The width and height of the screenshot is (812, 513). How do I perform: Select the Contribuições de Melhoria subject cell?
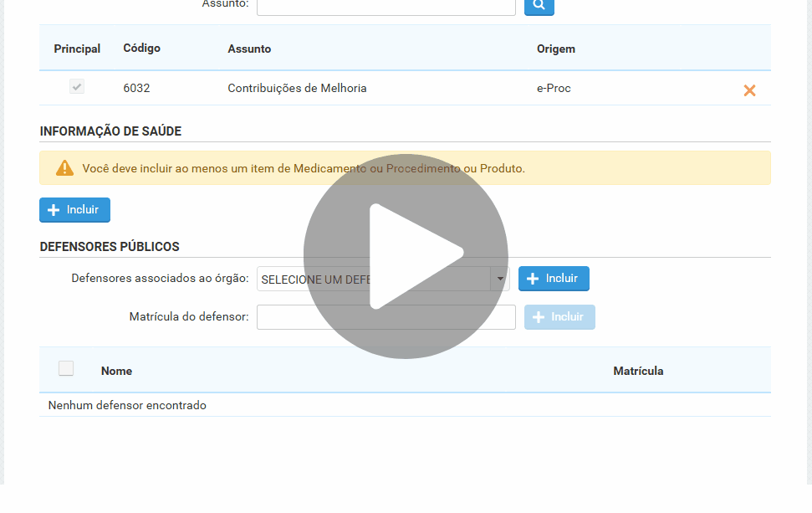click(x=297, y=88)
